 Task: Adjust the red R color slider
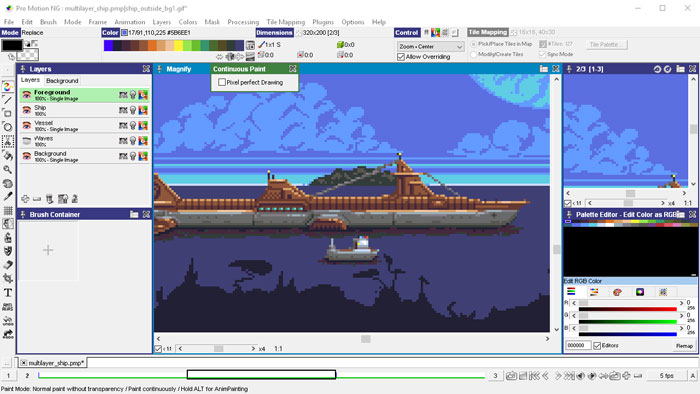click(x=627, y=303)
